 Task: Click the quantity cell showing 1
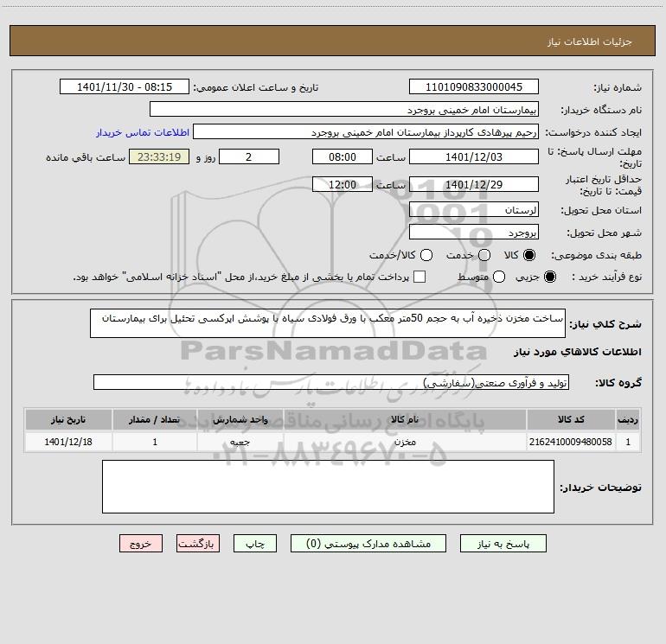point(155,442)
